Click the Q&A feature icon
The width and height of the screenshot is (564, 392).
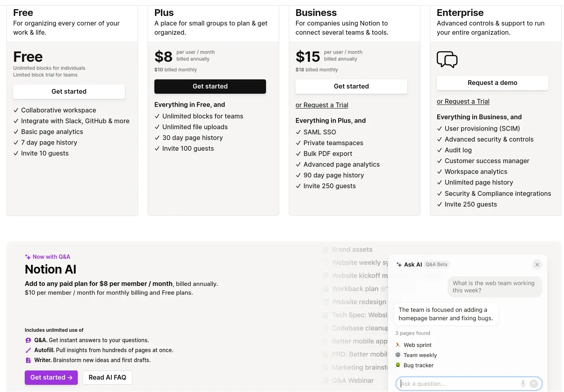pyautogui.click(x=28, y=341)
